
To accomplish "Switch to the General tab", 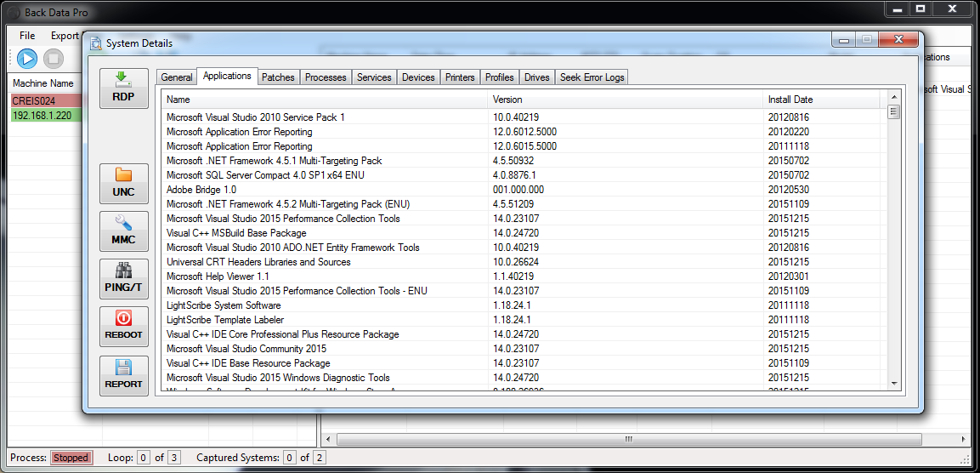I will (176, 77).
